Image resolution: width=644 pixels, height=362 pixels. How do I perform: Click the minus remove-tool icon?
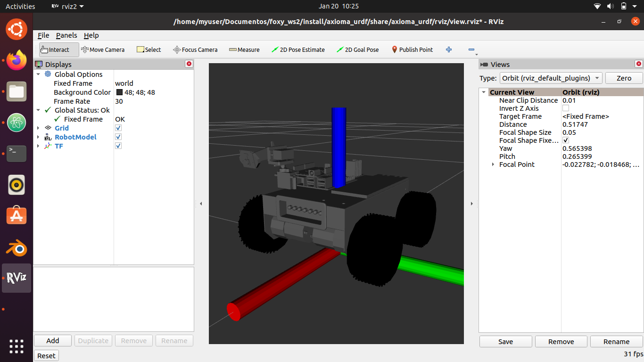pyautogui.click(x=471, y=49)
